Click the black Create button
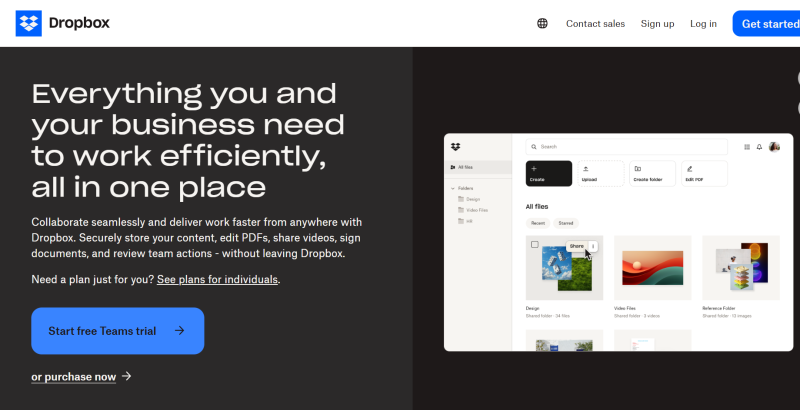800x410 pixels. click(549, 173)
